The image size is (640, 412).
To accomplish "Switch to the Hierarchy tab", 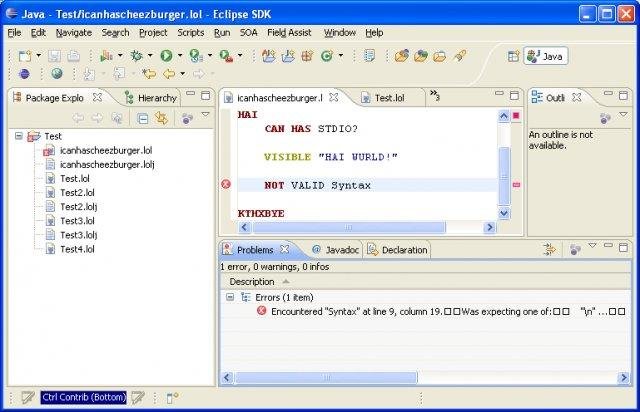I will click(x=151, y=98).
